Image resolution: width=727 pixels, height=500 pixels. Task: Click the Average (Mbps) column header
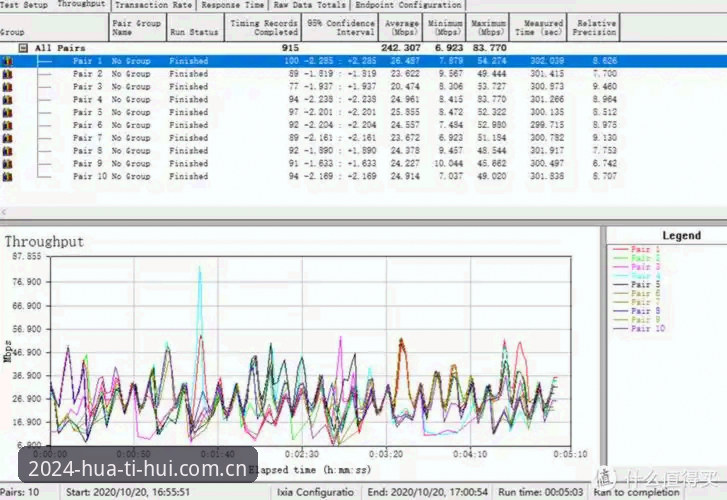coord(401,27)
